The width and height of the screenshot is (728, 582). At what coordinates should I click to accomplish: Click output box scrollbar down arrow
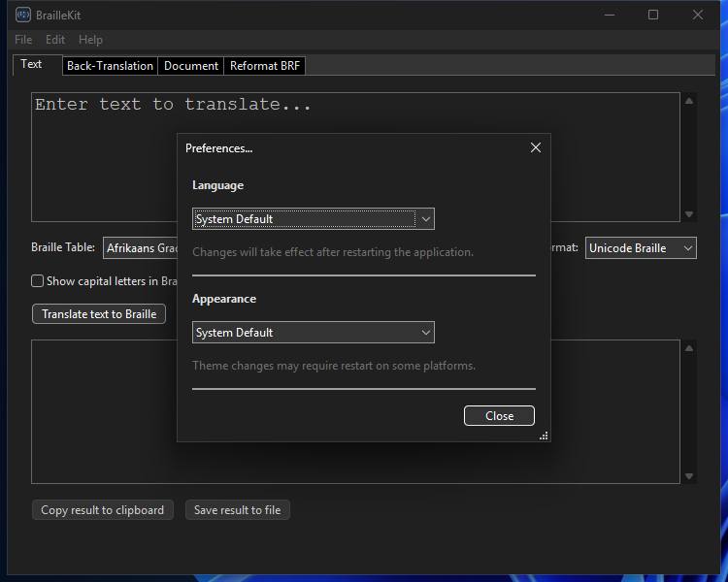[x=689, y=476]
